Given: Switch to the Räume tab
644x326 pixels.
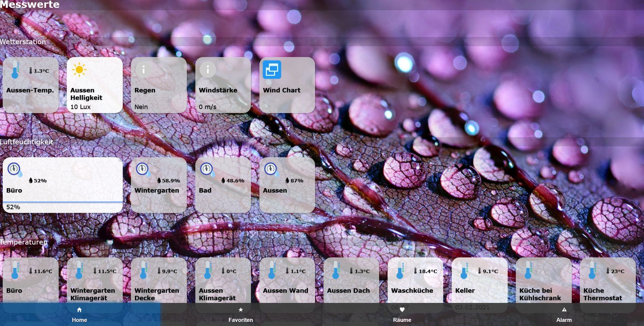Looking at the screenshot, I should tap(402, 314).
